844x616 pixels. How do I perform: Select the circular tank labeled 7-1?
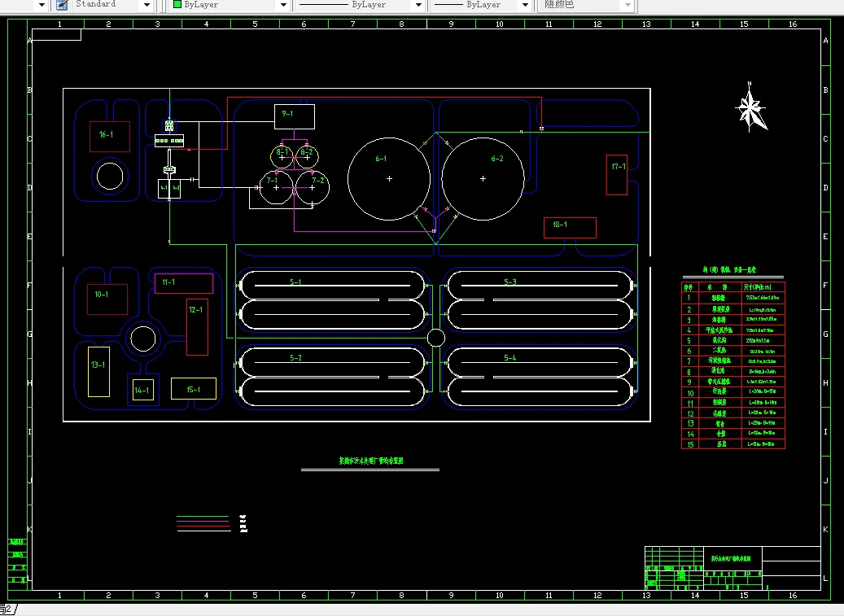tap(276, 187)
